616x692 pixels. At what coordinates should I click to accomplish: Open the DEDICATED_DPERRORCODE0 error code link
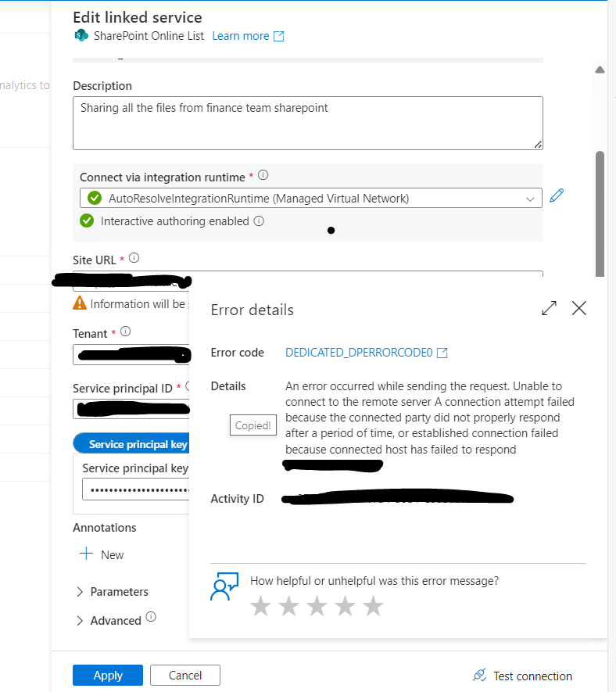[367, 353]
